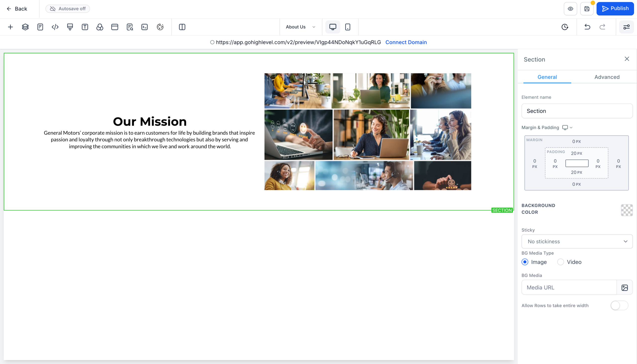Click the undo icon in the toolbar
The image size is (637, 364).
tap(587, 27)
